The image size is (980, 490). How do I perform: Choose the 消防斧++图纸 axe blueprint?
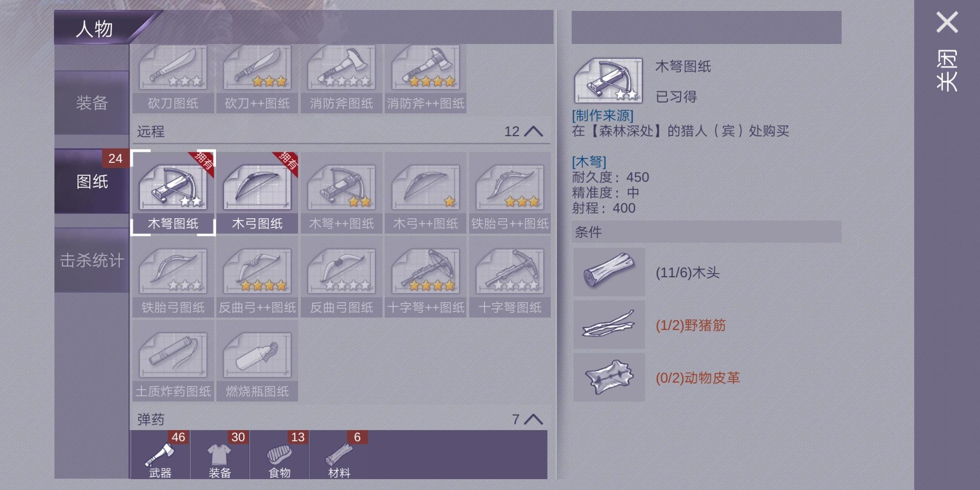click(x=426, y=78)
